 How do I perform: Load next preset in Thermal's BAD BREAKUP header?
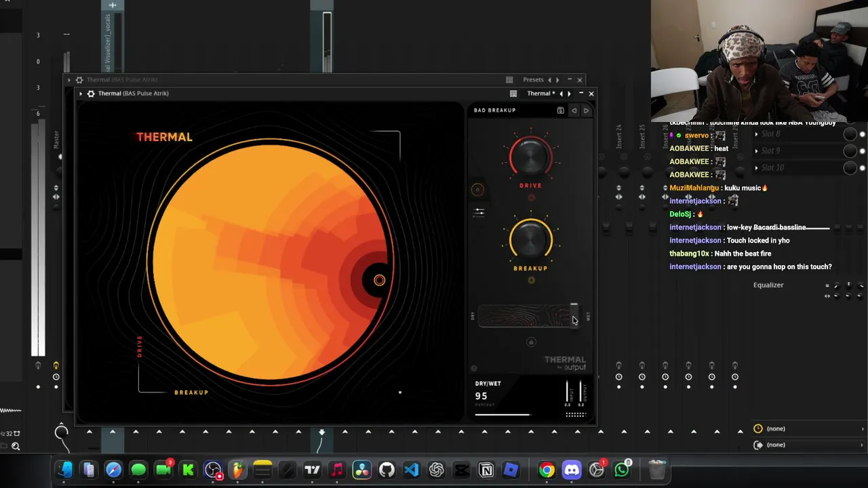click(x=586, y=110)
